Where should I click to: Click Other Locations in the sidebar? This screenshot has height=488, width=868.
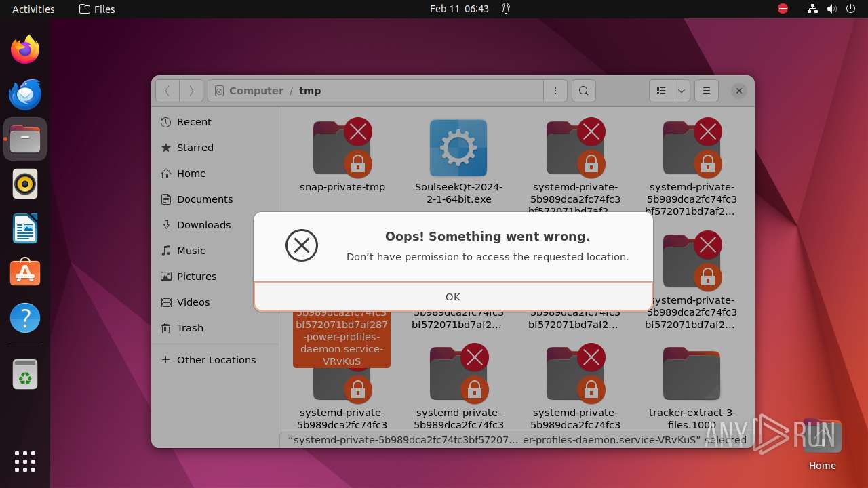click(x=216, y=360)
